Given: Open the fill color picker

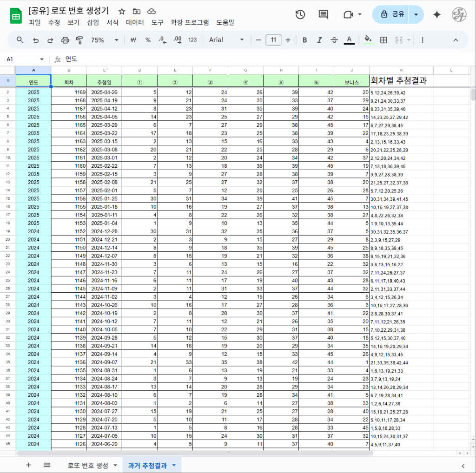Looking at the screenshot, I should (x=368, y=40).
